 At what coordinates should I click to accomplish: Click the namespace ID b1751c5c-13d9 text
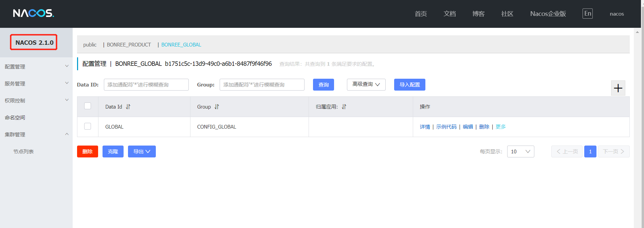(218, 64)
